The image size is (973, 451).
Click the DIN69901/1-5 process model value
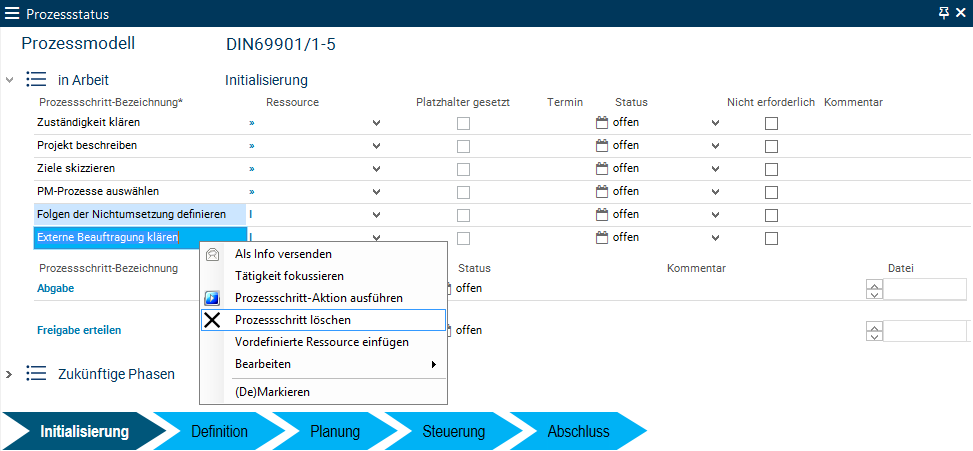tap(281, 45)
